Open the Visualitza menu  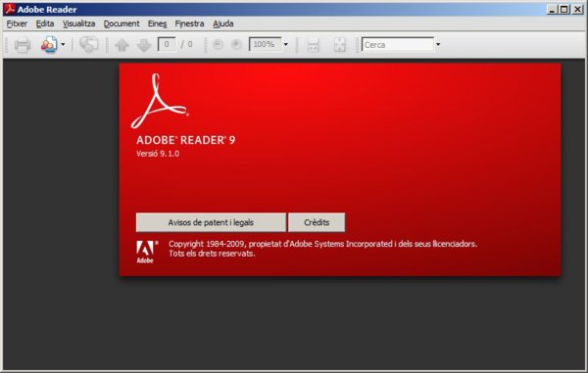point(78,23)
